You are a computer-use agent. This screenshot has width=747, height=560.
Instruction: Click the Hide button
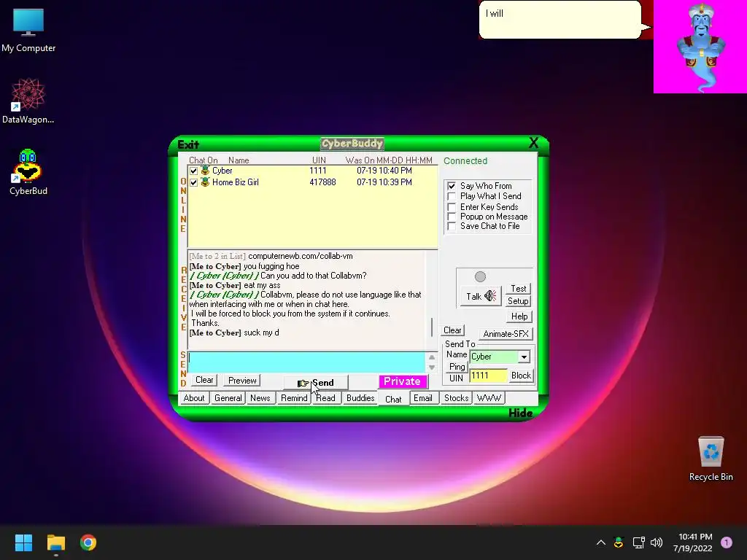(x=520, y=413)
